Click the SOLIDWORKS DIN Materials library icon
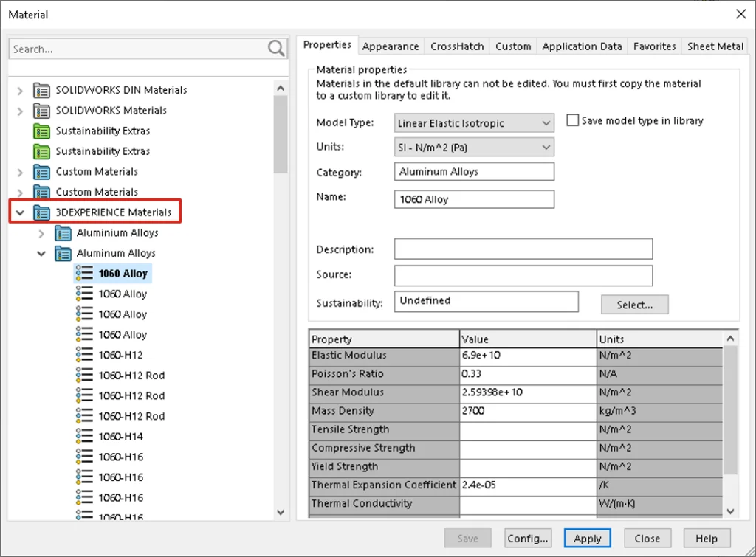The height and width of the screenshot is (557, 756). click(x=41, y=90)
